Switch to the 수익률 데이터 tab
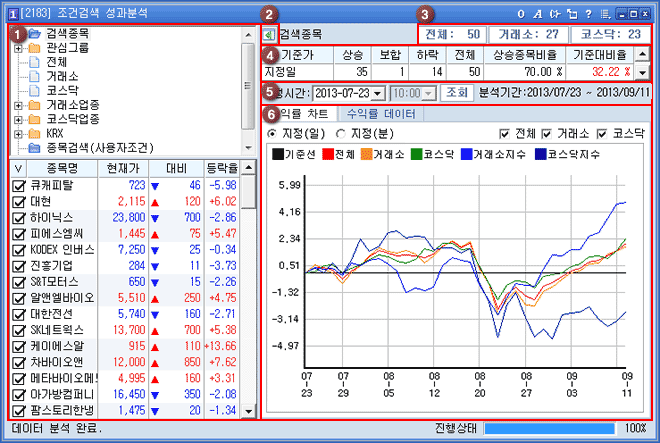The height and width of the screenshot is (443, 660). pos(385,112)
